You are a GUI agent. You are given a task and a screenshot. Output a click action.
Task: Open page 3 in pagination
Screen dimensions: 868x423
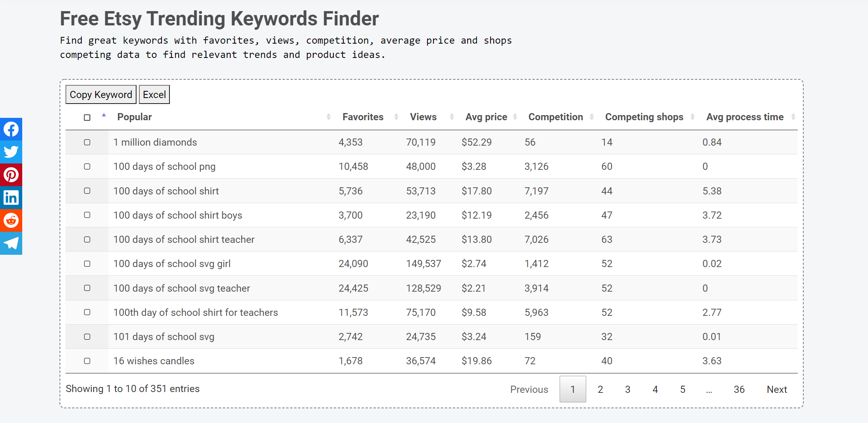point(628,389)
